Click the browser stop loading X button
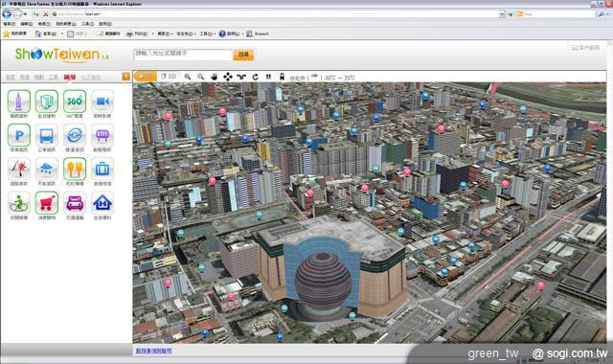Screen dimensions: 613x364 click(x=45, y=14)
